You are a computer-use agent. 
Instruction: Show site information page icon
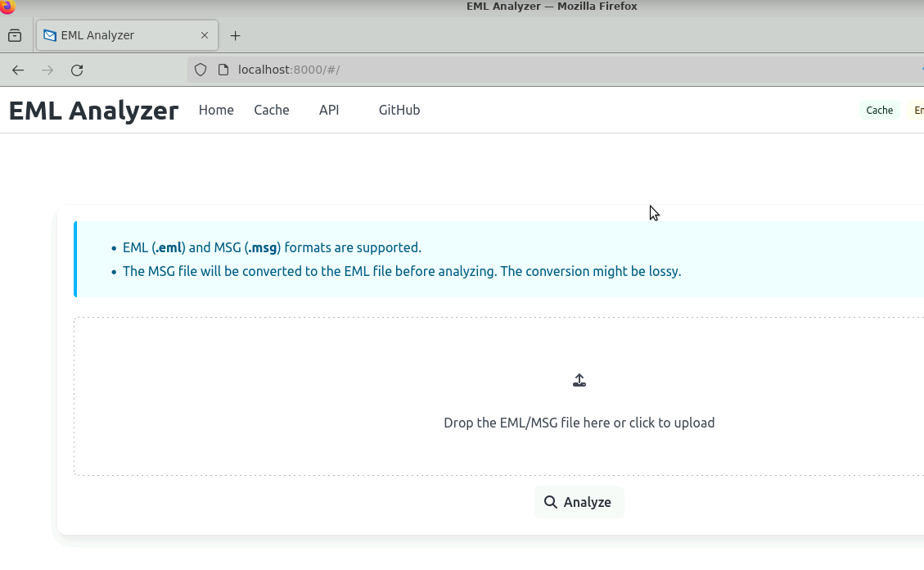tap(223, 70)
